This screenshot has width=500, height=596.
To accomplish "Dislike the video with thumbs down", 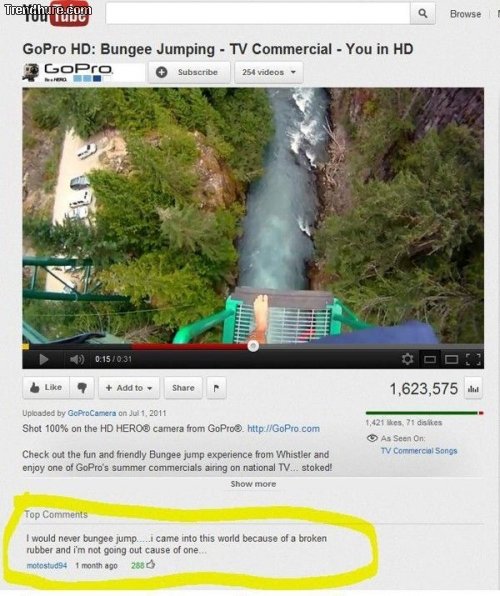I will point(82,388).
